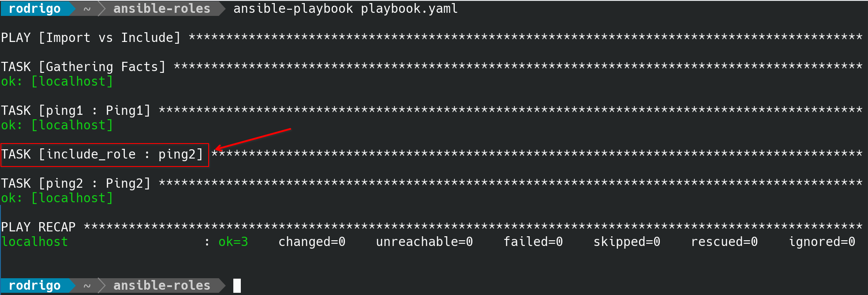Select the rodrigo user segment in the top prompt
This screenshot has height=295, width=868.
click(34, 9)
